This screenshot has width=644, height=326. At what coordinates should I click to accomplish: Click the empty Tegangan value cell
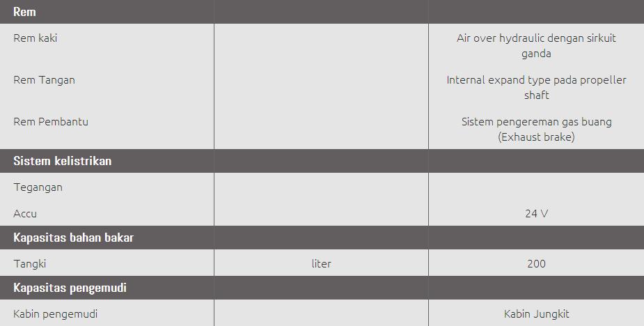tap(536, 187)
